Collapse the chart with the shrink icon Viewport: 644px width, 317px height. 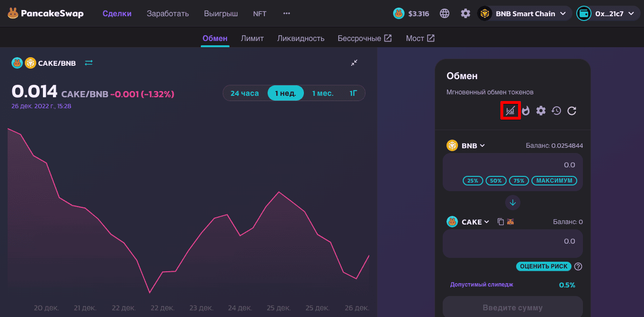(354, 63)
